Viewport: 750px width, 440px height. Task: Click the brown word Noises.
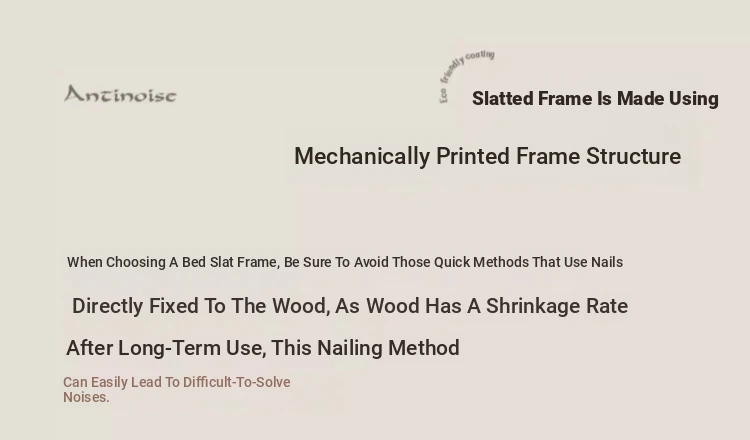click(x=86, y=397)
